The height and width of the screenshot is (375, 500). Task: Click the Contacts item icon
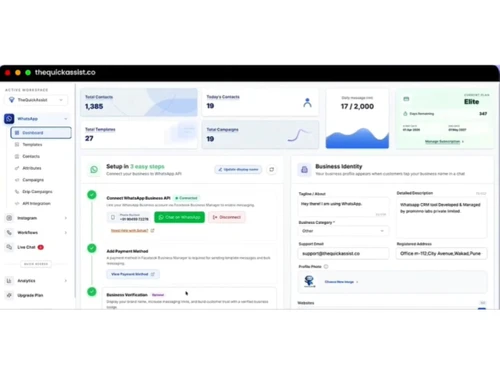click(17, 156)
